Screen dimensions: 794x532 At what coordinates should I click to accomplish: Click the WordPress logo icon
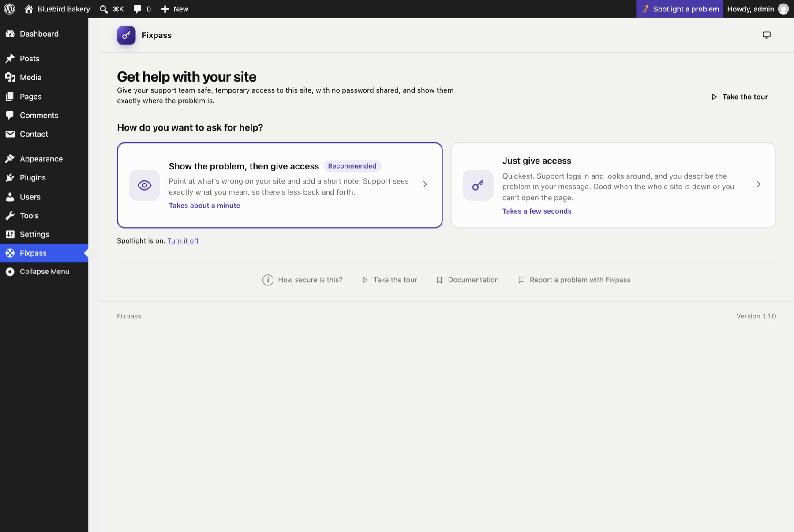point(9,9)
